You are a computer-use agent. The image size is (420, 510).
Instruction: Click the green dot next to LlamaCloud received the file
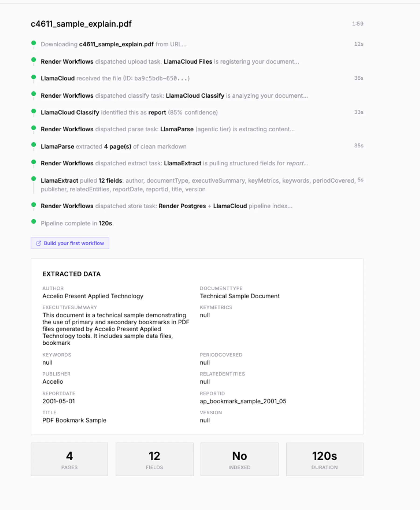pos(34,77)
